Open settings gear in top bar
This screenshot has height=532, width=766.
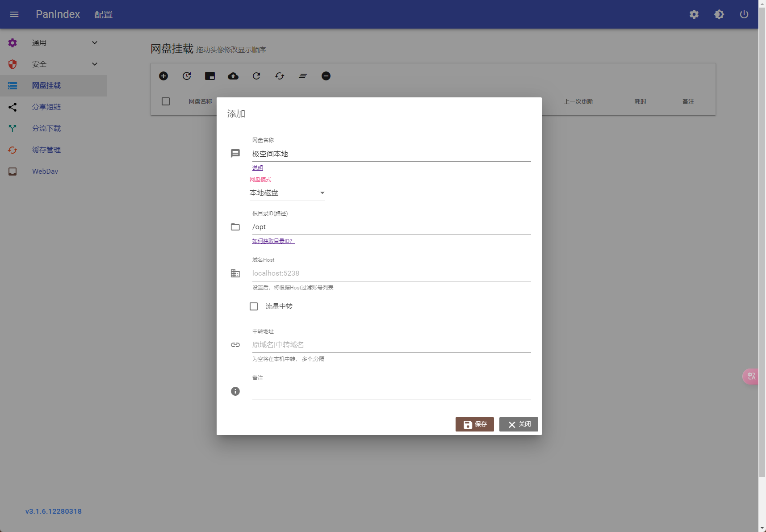(694, 14)
